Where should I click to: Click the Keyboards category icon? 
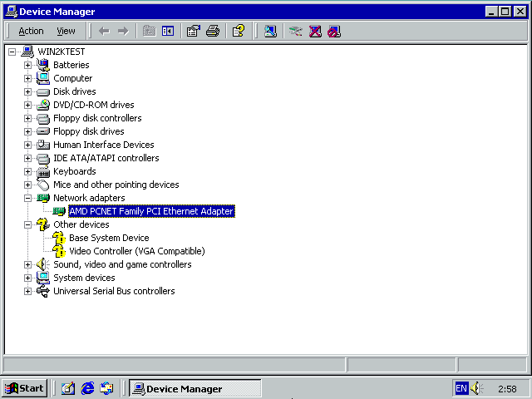[43, 172]
